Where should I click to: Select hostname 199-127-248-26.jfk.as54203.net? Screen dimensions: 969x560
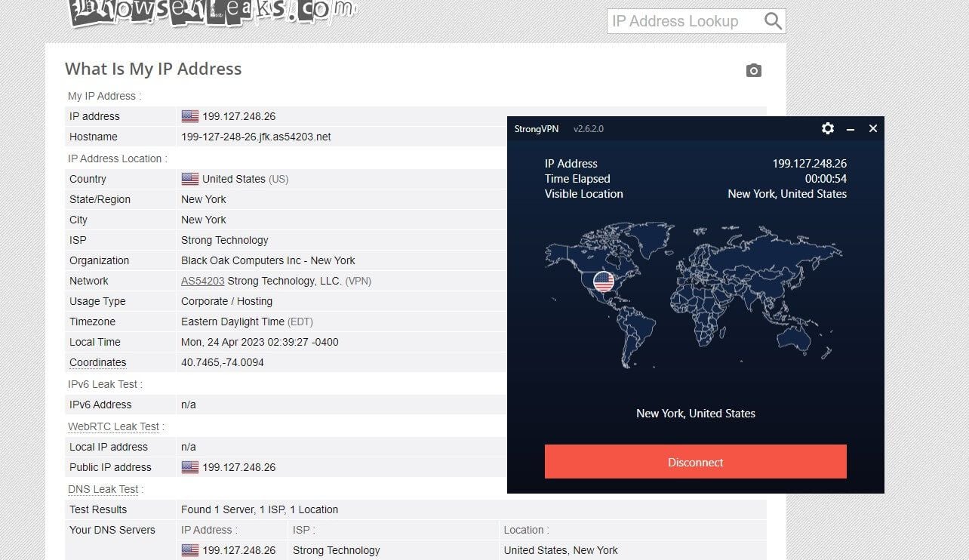tap(256, 137)
